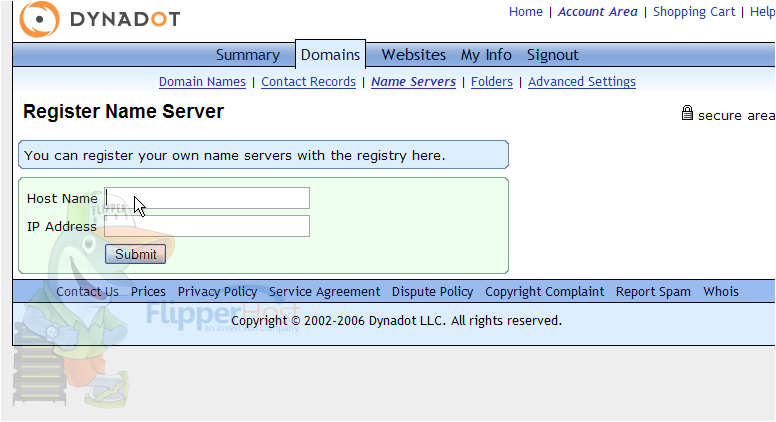Open the Whois footer link

tap(721, 292)
